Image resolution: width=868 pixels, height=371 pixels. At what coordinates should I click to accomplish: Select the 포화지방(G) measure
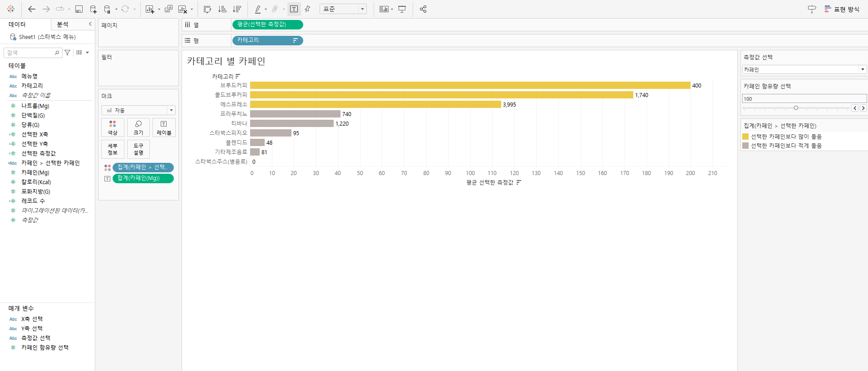[36, 191]
